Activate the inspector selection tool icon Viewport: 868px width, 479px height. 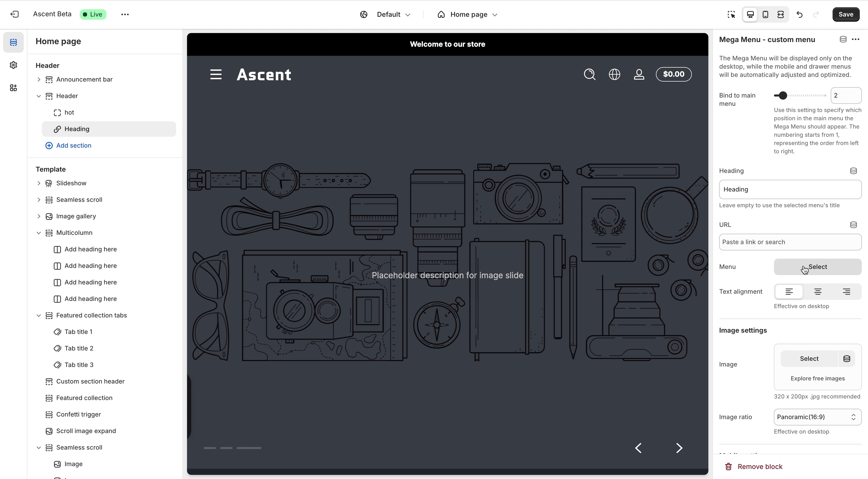pos(731,14)
